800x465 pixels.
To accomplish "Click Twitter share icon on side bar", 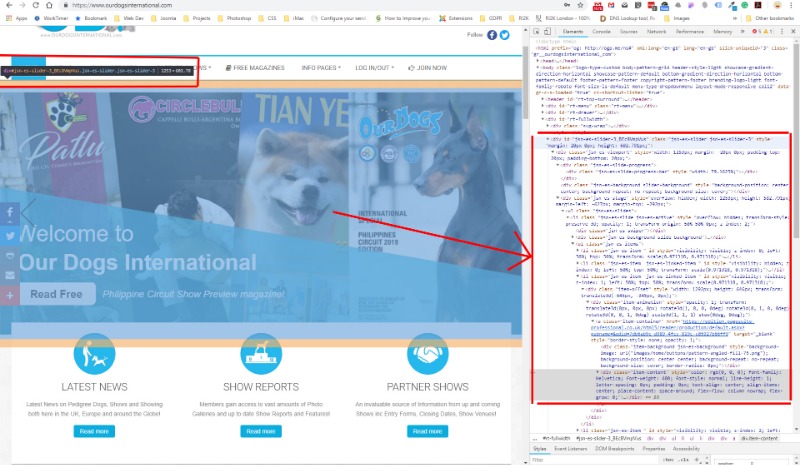I will coord(10,235).
